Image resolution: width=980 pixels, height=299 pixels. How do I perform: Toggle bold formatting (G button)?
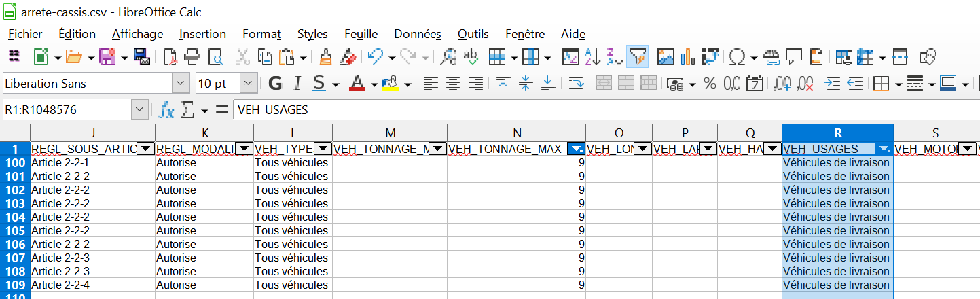(275, 84)
